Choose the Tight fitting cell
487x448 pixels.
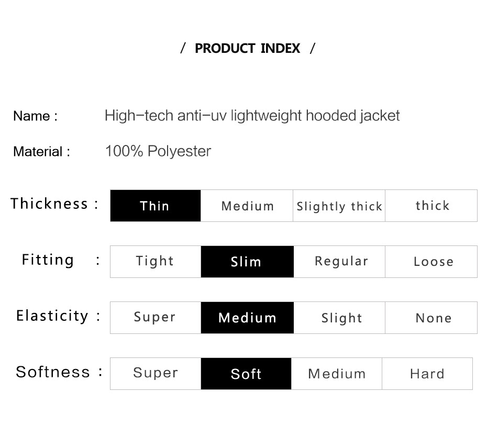pyautogui.click(x=156, y=261)
